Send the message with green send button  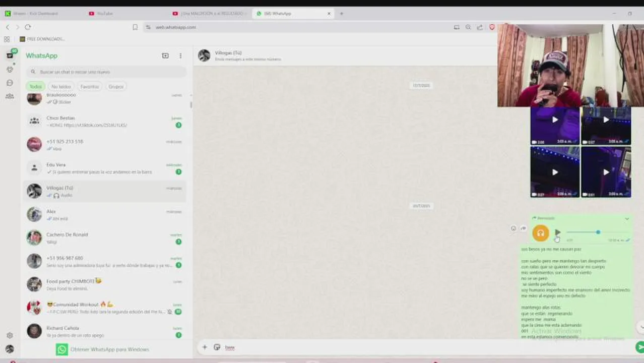(x=639, y=347)
